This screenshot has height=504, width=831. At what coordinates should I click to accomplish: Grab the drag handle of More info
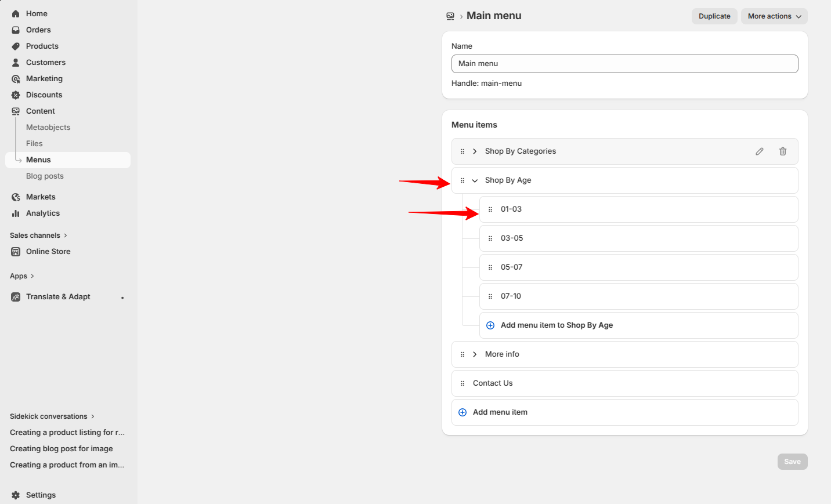463,354
